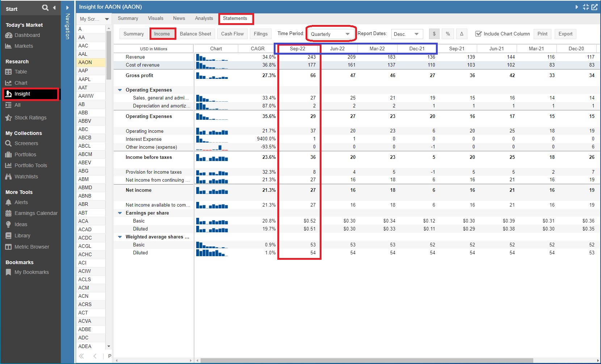Click the Revenue sparkline chart

tap(212, 57)
